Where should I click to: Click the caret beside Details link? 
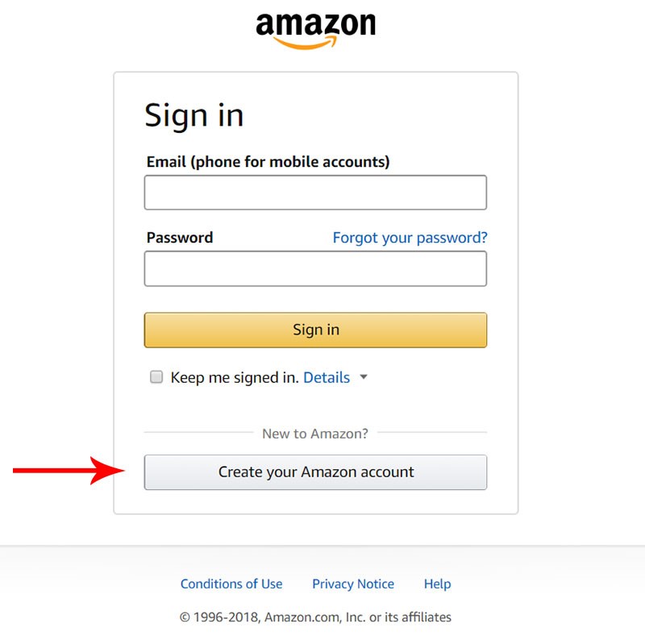(364, 376)
